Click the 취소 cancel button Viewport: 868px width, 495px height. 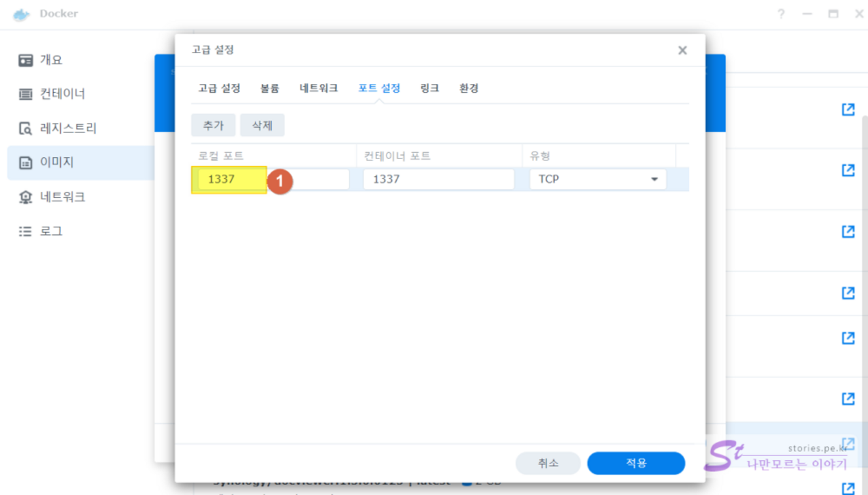(x=548, y=463)
